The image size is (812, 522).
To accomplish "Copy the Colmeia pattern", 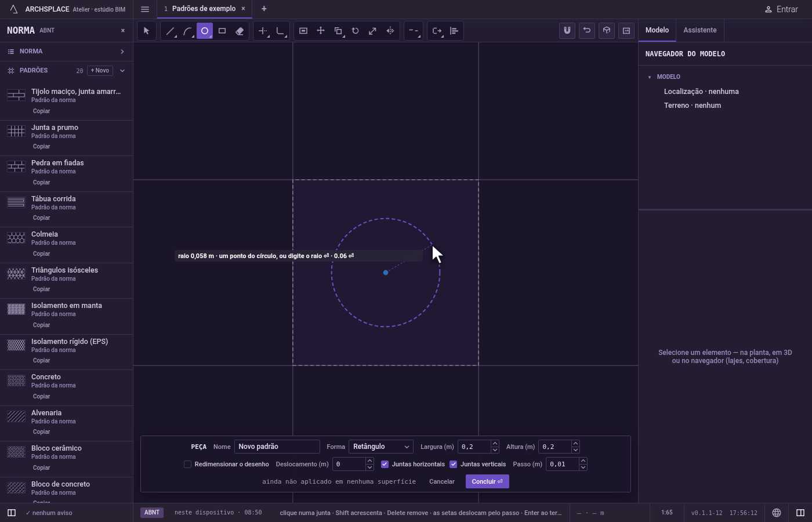I will pyautogui.click(x=41, y=253).
